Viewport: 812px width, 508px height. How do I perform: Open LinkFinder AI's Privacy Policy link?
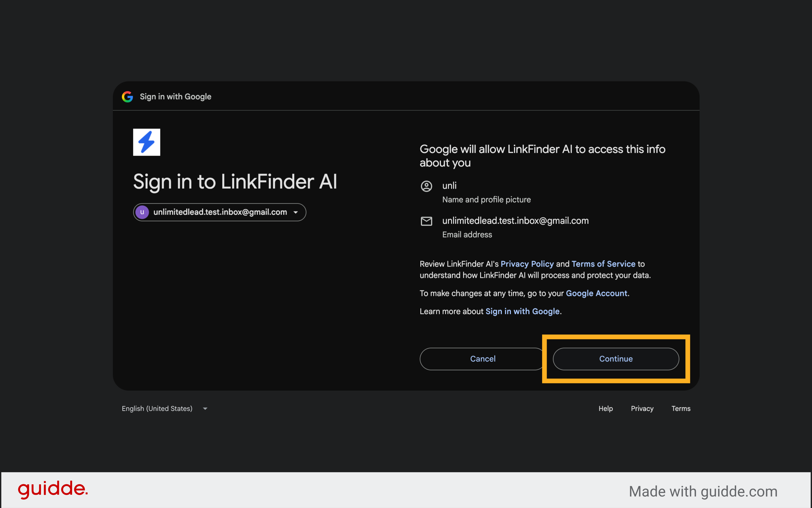click(527, 264)
